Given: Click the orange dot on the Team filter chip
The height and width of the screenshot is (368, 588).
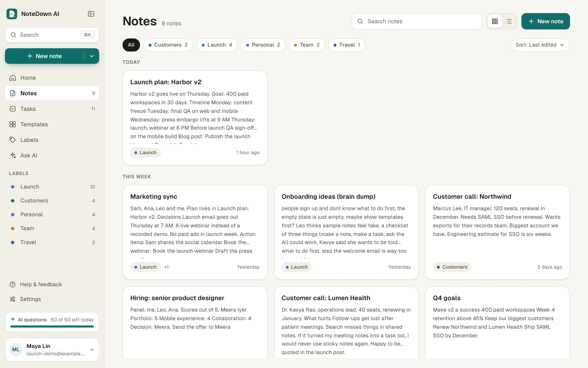Looking at the screenshot, I should 295,45.
